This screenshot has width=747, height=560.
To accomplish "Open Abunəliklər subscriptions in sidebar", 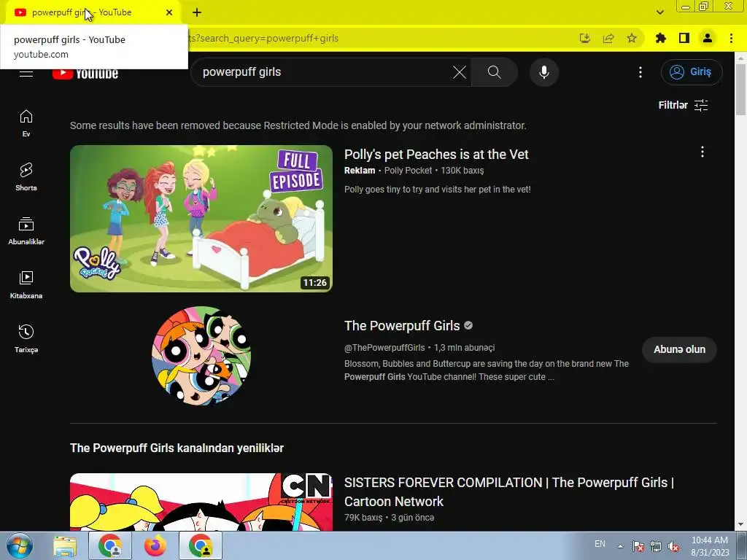I will (x=26, y=231).
